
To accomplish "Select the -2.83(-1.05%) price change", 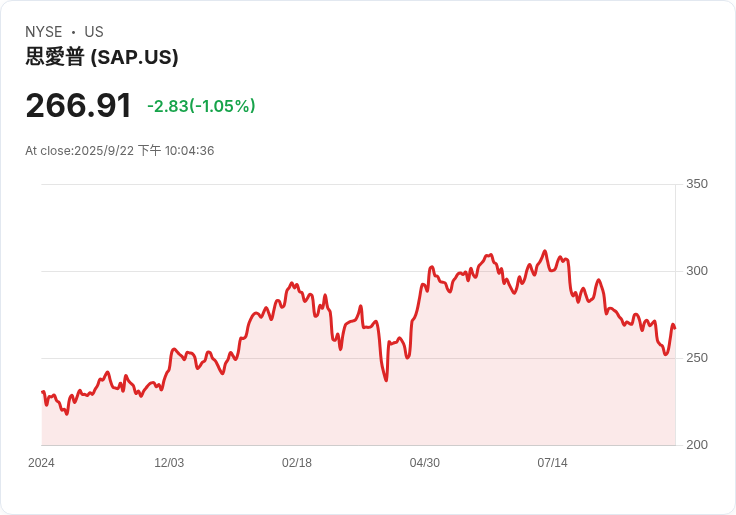I will 201,106.
